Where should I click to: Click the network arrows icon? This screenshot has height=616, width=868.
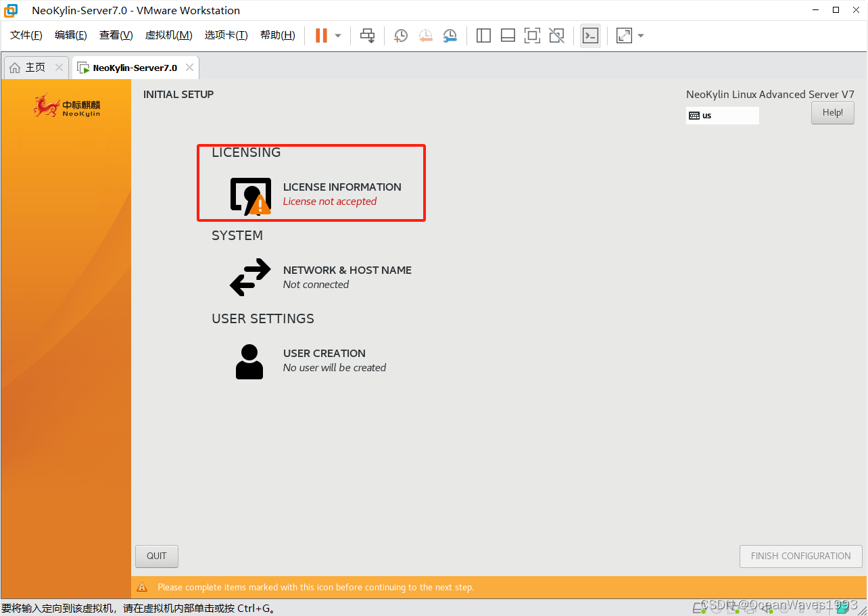(x=250, y=277)
